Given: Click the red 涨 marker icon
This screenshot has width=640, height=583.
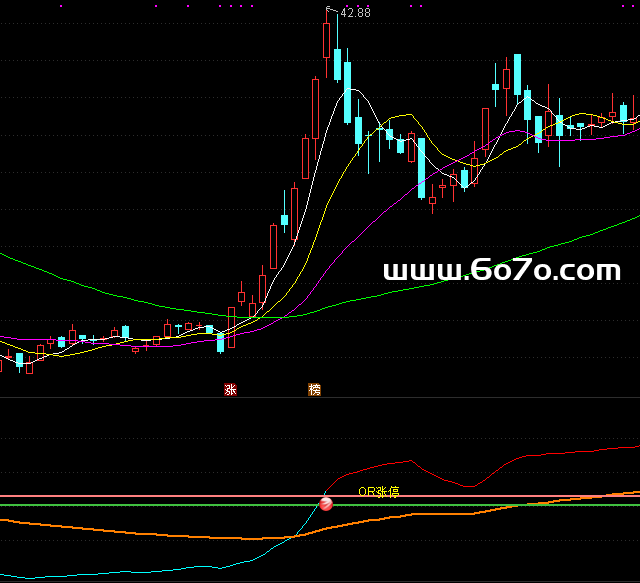Looking at the screenshot, I should pyautogui.click(x=231, y=390).
